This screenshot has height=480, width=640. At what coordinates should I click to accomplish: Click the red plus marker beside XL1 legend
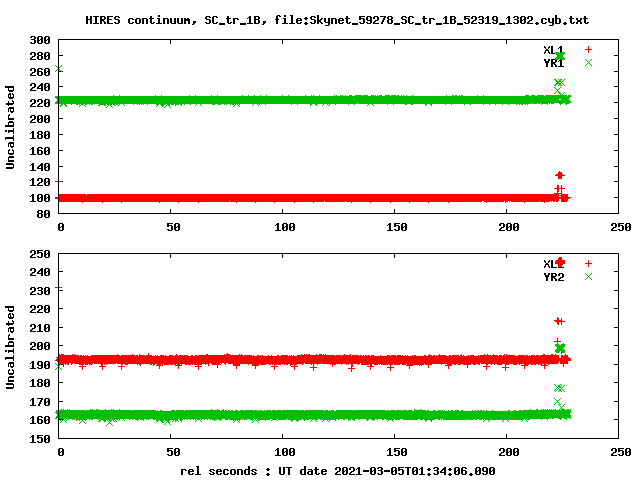pos(588,49)
